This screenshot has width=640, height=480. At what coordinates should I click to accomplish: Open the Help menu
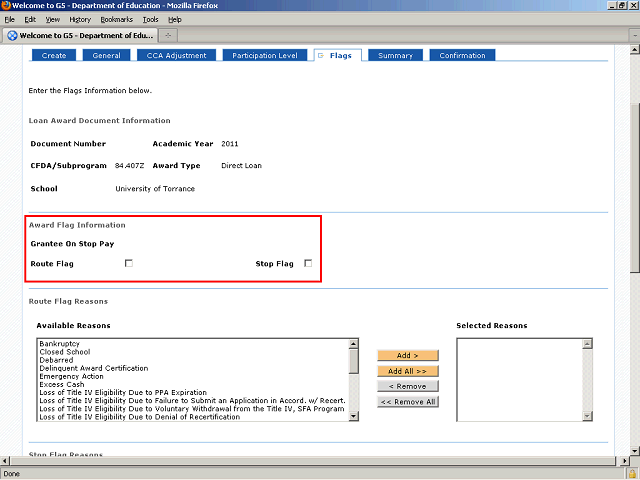[x=175, y=20]
